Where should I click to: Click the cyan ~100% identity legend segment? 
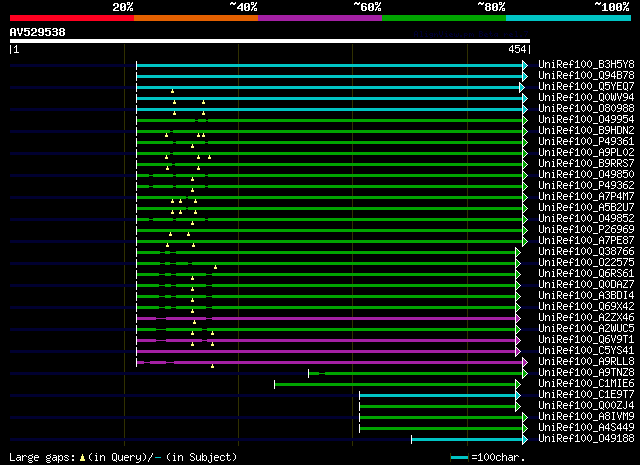pos(569,18)
